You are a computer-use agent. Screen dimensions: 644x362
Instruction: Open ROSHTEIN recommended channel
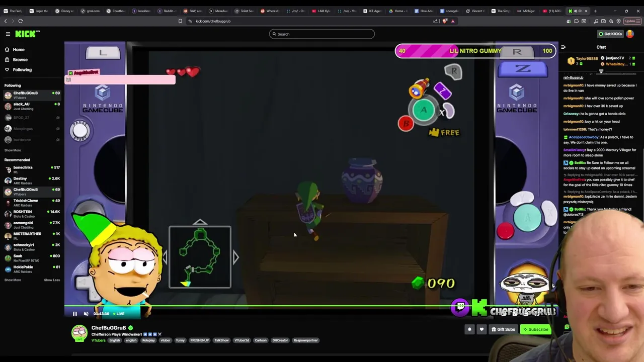click(32, 214)
